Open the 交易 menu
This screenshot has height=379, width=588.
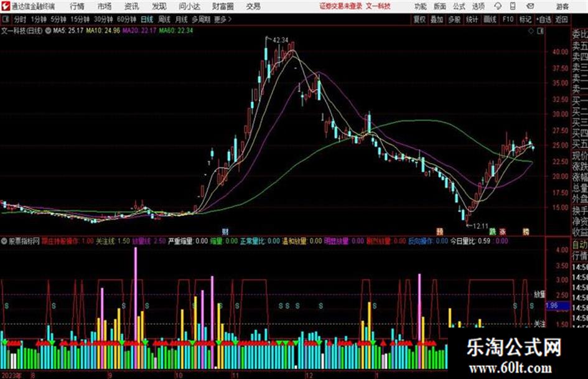pyautogui.click(x=253, y=6)
